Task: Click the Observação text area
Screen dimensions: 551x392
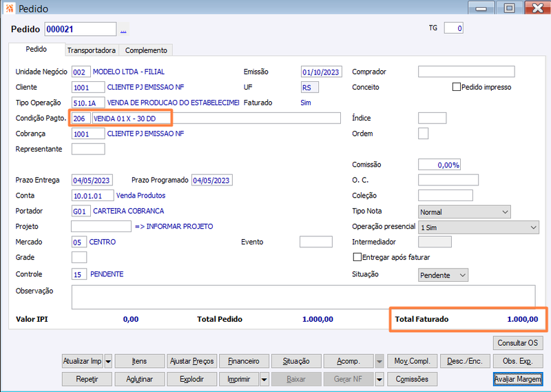Action: point(304,297)
